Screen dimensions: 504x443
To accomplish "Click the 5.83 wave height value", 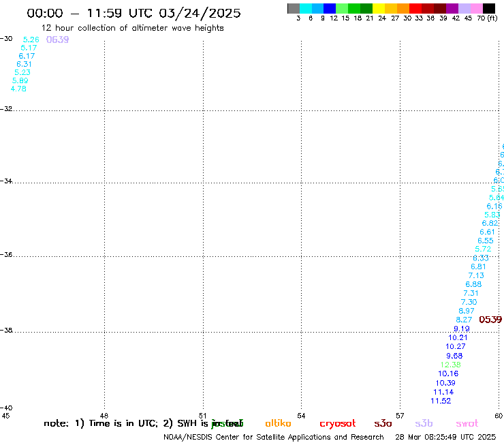I will (x=492, y=215).
